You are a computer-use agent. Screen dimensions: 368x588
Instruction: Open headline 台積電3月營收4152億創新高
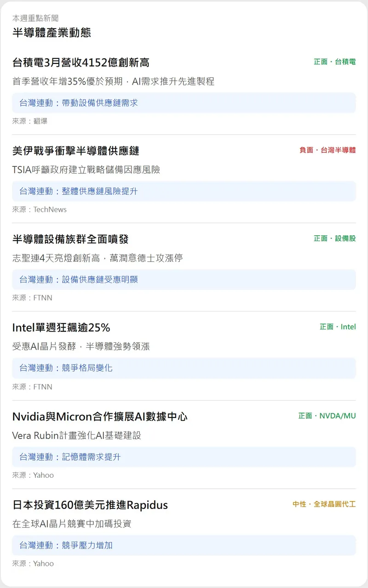coord(81,62)
